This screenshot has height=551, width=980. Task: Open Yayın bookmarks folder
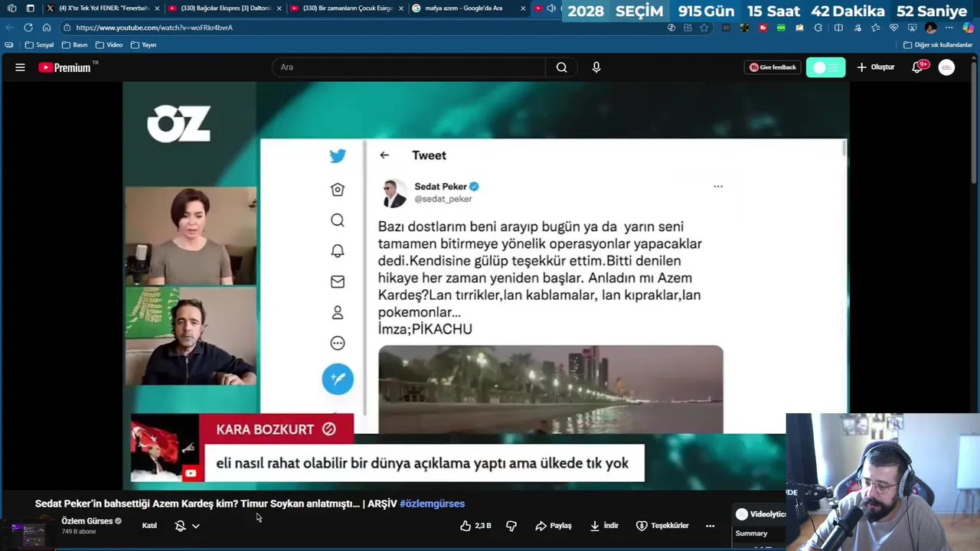pyautogui.click(x=143, y=45)
